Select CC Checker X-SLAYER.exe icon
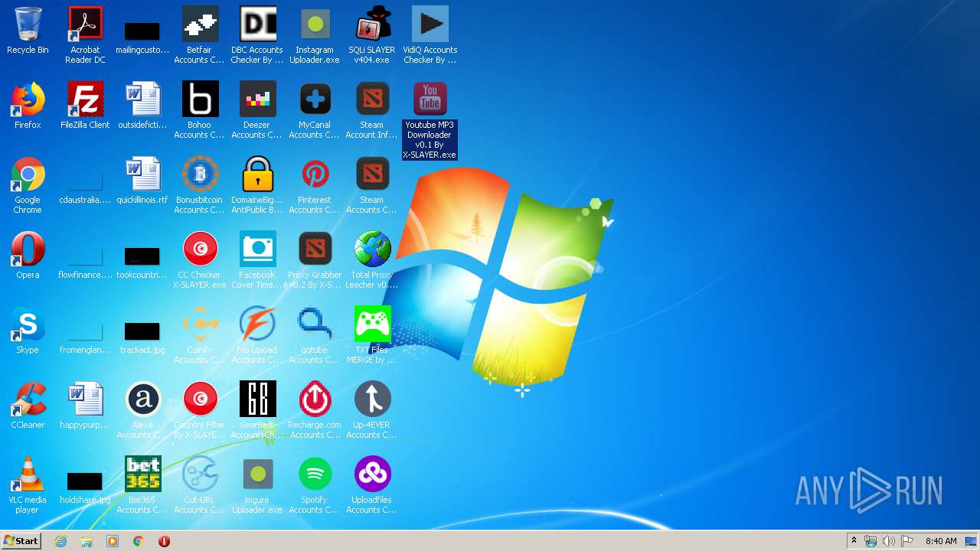Viewport: 980px width, 551px height. (200, 260)
